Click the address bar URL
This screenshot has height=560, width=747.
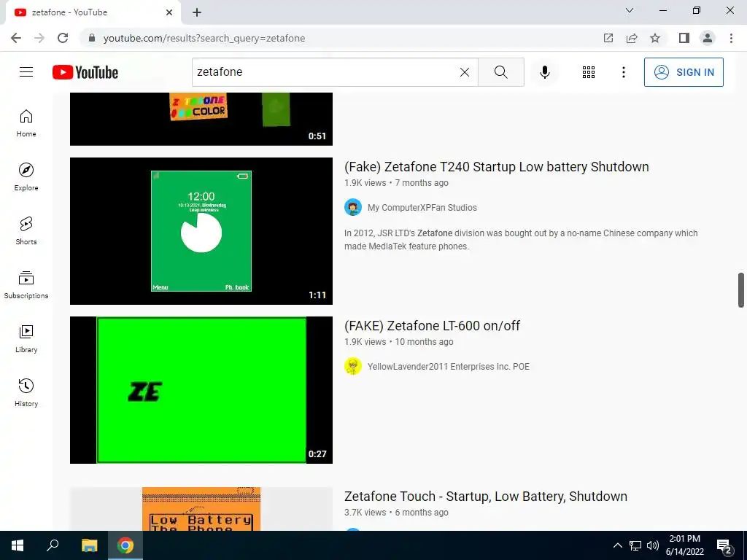[x=204, y=38]
